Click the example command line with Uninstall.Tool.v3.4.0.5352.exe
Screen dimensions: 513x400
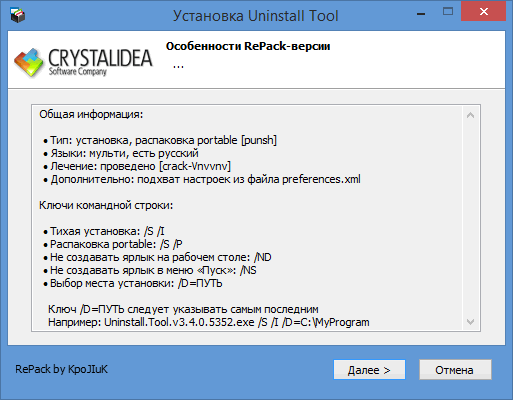point(209,322)
